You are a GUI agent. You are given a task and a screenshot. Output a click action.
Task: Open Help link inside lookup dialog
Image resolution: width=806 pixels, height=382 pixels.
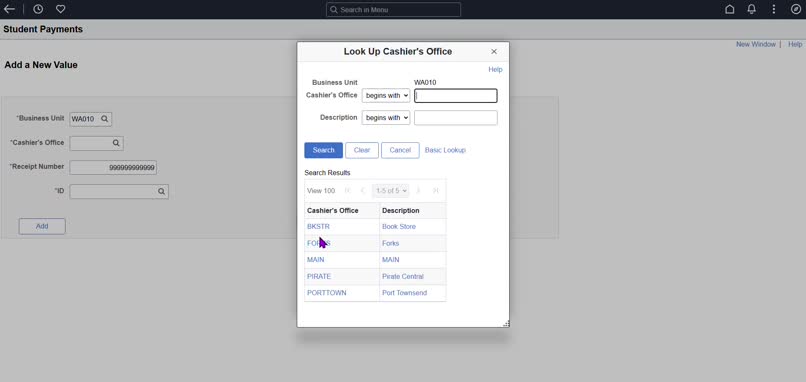[495, 69]
